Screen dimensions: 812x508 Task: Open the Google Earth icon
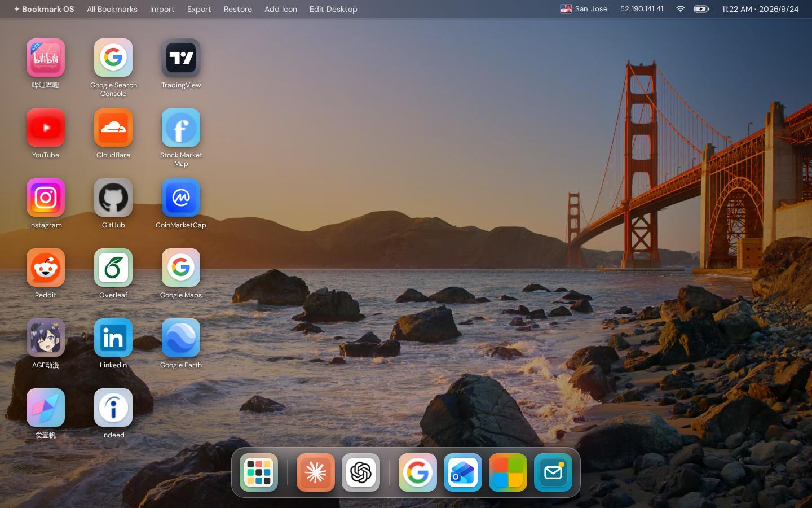(x=181, y=338)
